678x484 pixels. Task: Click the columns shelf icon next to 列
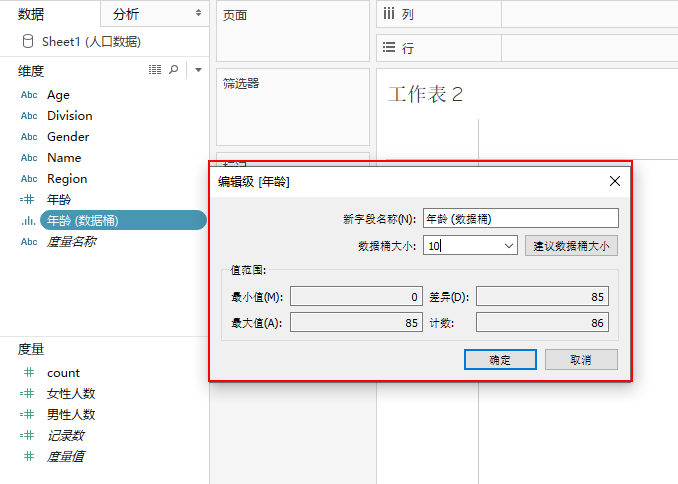click(x=389, y=14)
